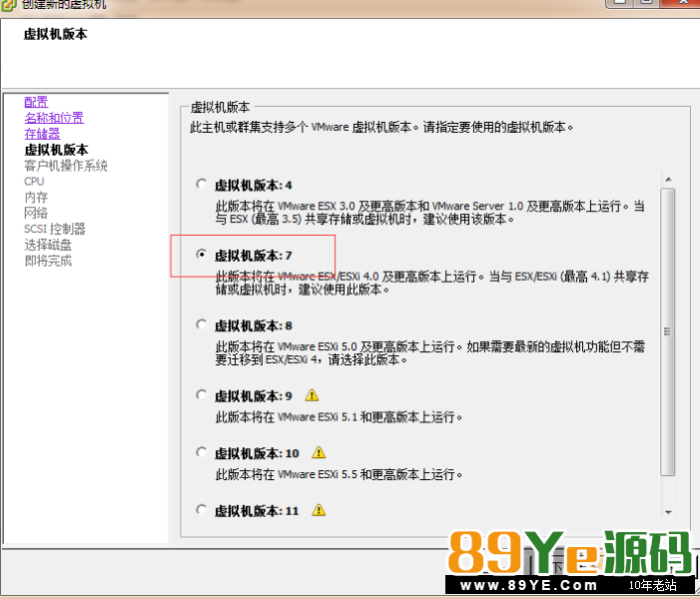This screenshot has width=700, height=599.
Task: Select radio option 虚拟机版本: 8
Action: (x=202, y=324)
